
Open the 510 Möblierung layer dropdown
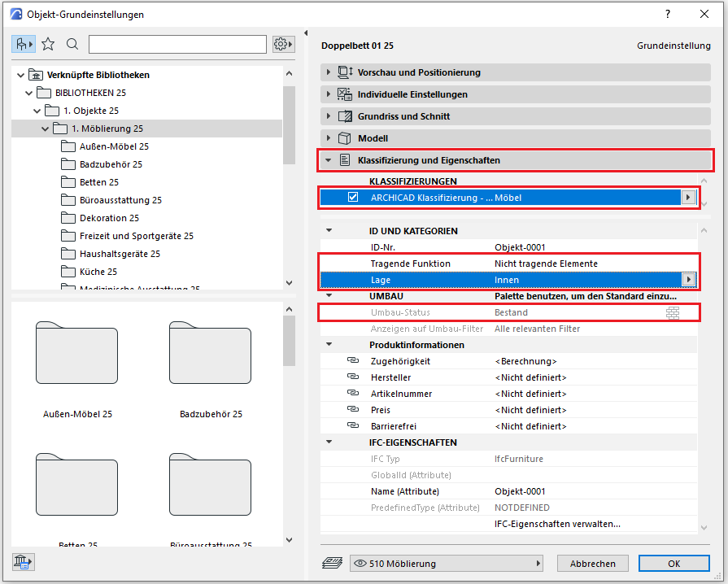446,564
